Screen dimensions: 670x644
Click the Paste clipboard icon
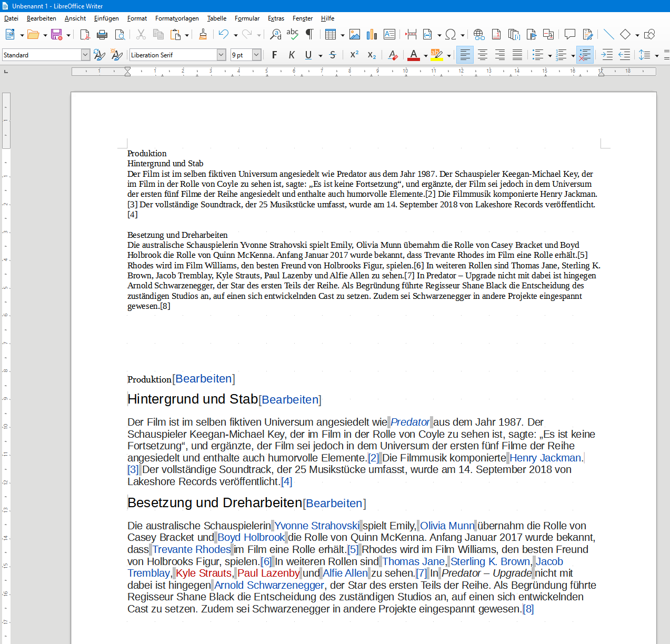175,35
